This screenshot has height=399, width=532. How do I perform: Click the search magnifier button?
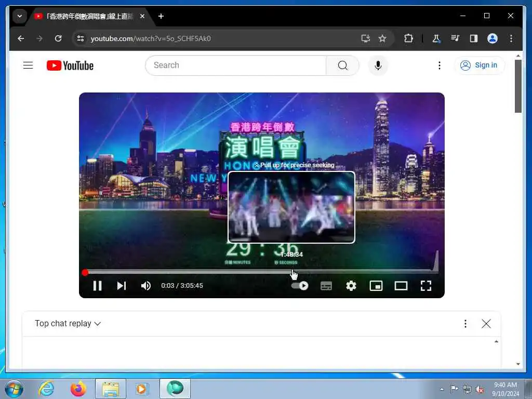[x=343, y=65]
